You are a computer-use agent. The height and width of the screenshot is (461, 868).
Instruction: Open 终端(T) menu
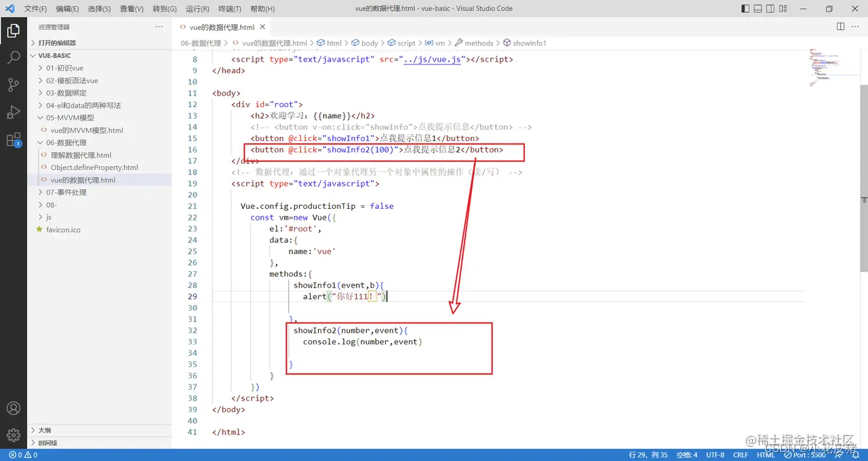click(229, 9)
